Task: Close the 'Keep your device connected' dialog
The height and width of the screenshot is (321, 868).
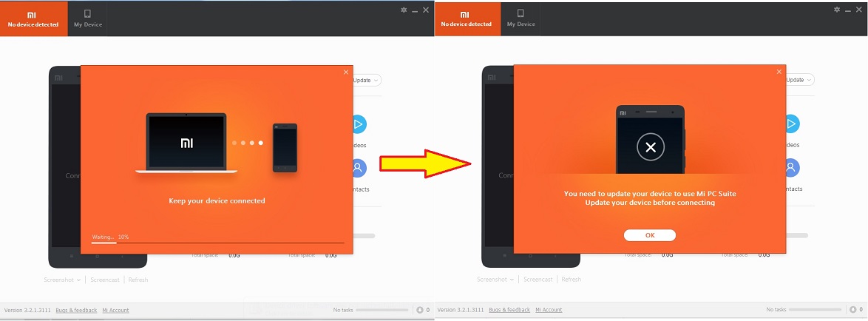Action: click(345, 72)
